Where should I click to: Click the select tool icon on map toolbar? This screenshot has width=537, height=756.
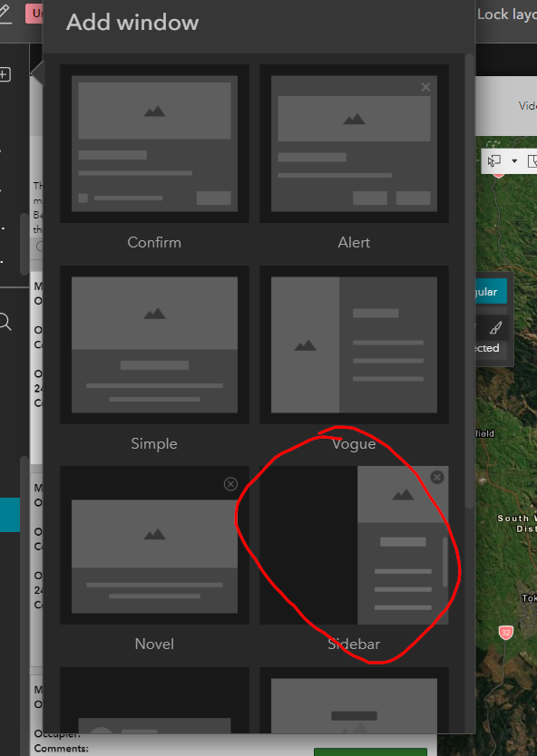(494, 160)
